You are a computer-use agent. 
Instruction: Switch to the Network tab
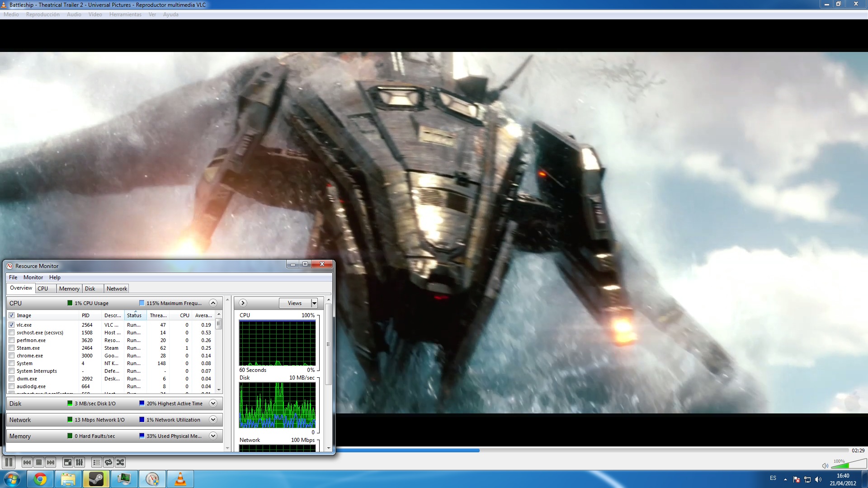point(117,289)
